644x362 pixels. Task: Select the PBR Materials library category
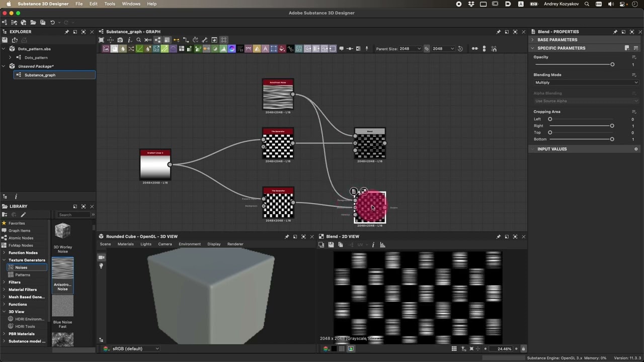tap(22, 334)
